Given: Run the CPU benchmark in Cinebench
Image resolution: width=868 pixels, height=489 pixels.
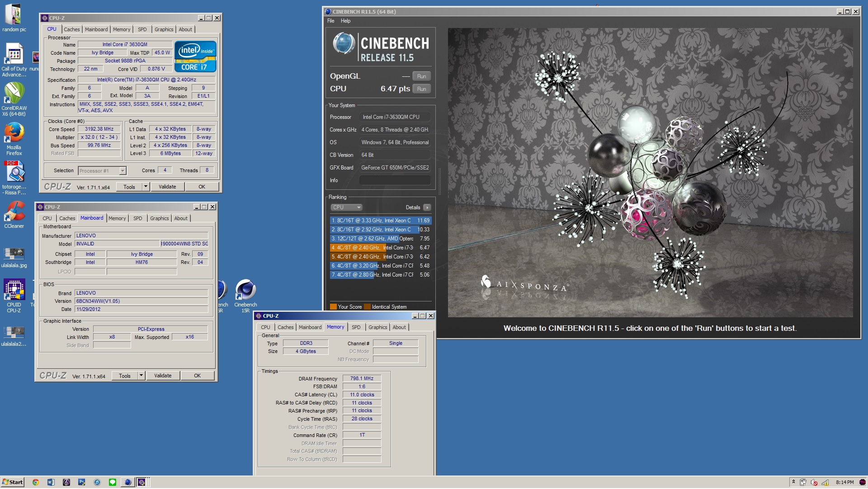Looking at the screenshot, I should pyautogui.click(x=422, y=89).
